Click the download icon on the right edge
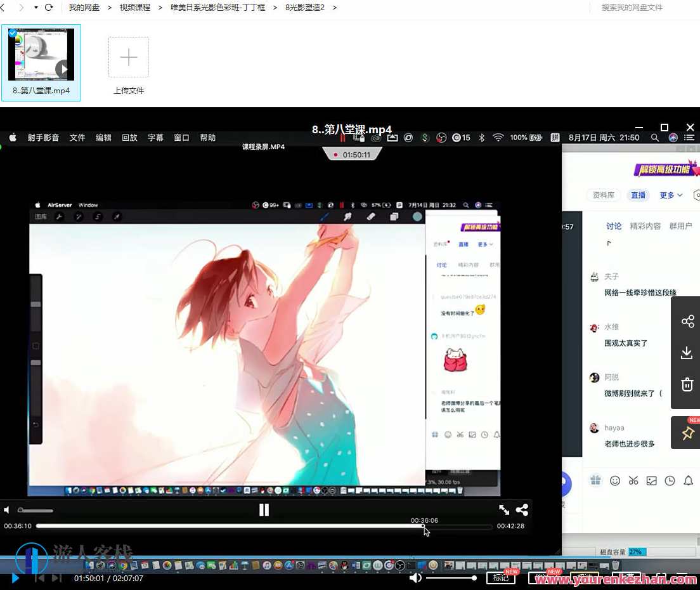This screenshot has width=700, height=590. (687, 353)
